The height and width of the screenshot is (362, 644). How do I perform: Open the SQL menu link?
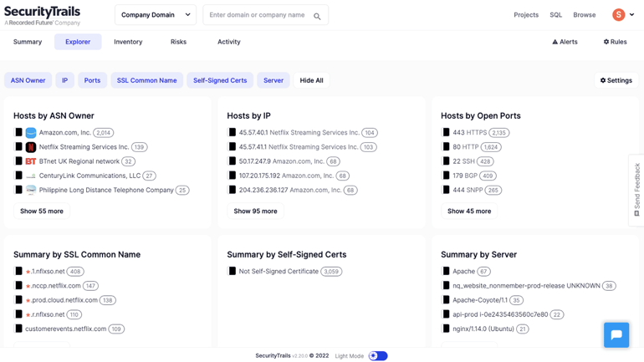click(x=555, y=15)
